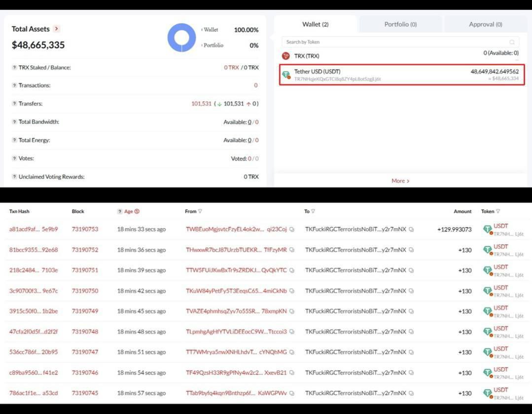Click help icon beside Unclaimed Voting Rewards
The height and width of the screenshot is (414, 532).
pyautogui.click(x=14, y=177)
